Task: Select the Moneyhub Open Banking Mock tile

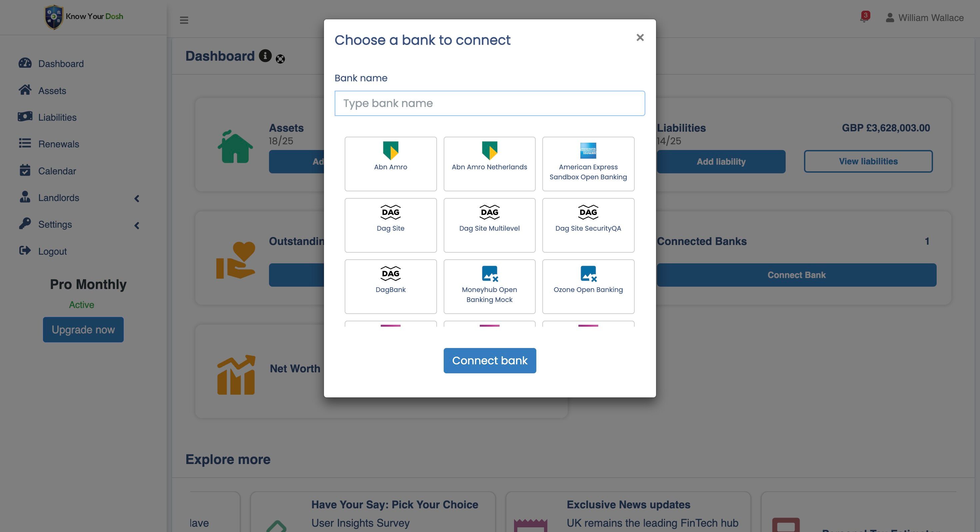Action: point(489,286)
